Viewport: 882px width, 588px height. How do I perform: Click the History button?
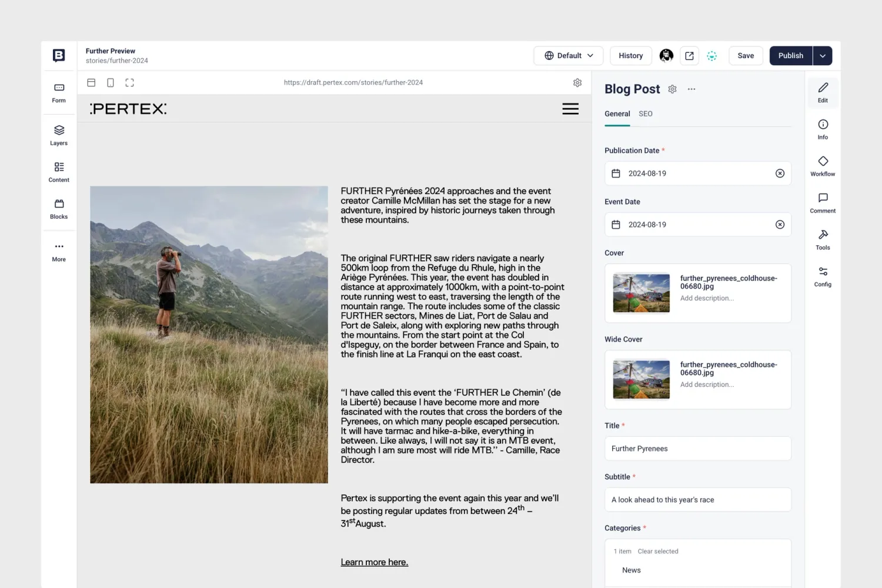click(630, 55)
